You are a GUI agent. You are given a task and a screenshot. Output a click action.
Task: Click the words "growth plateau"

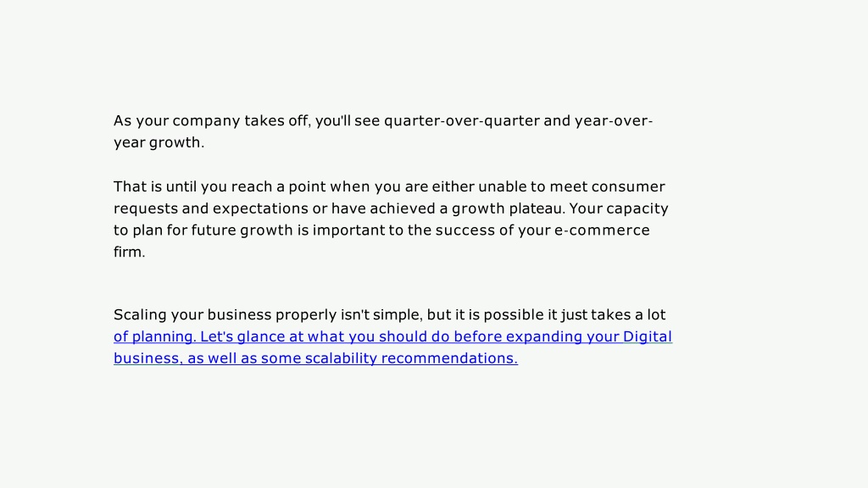(507, 208)
